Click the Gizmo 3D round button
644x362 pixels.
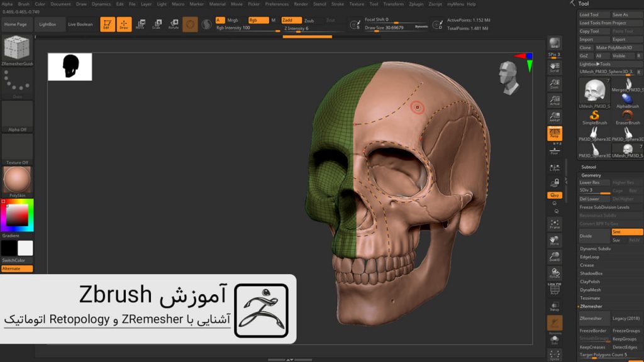coord(190,25)
